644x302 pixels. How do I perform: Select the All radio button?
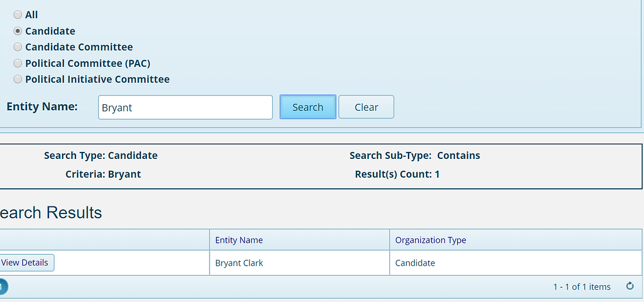coord(18,15)
